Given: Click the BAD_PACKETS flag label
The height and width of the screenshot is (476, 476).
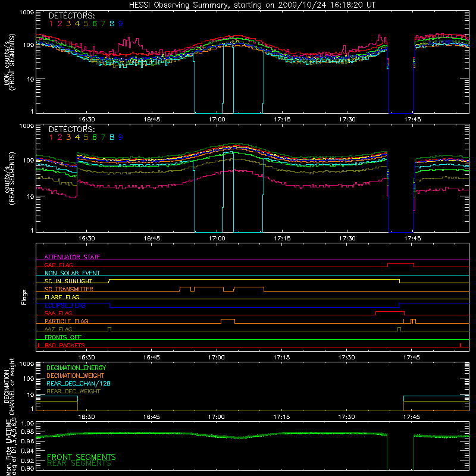Looking at the screenshot, I should (x=65, y=345).
